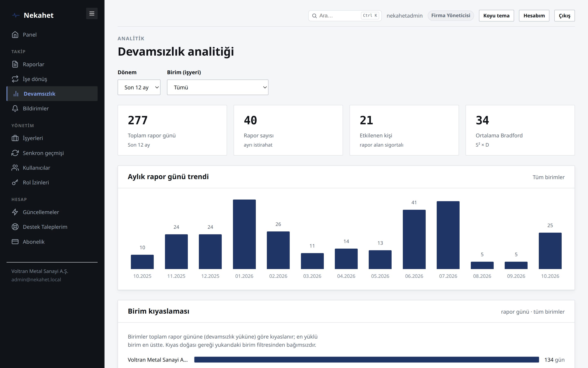Collapse sidebar with the hamburger menu icon
Viewport: 588px width, 368px height.
point(92,14)
